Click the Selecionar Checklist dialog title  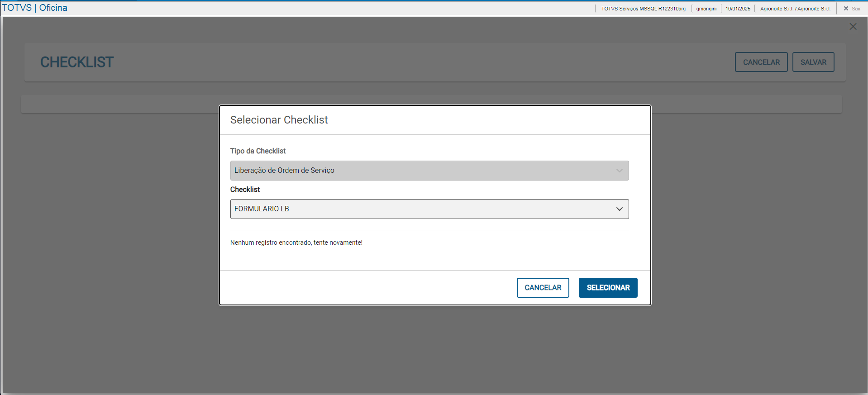coord(279,120)
